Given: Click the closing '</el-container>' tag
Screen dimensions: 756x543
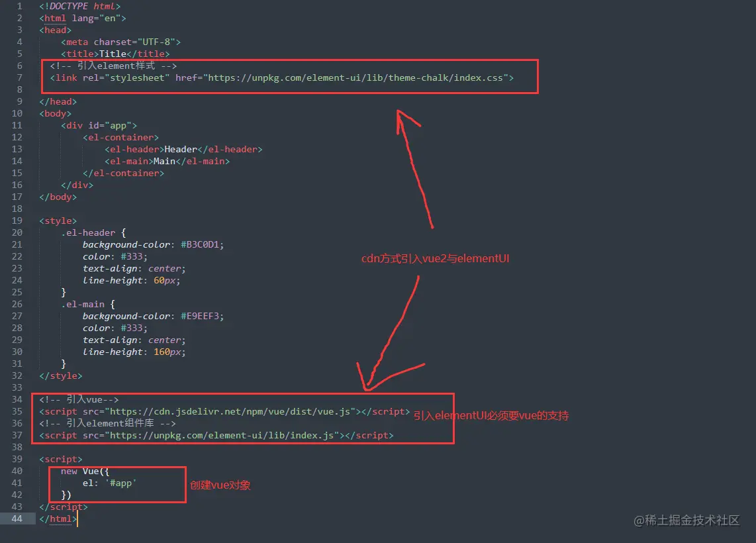Looking at the screenshot, I should [x=123, y=173].
